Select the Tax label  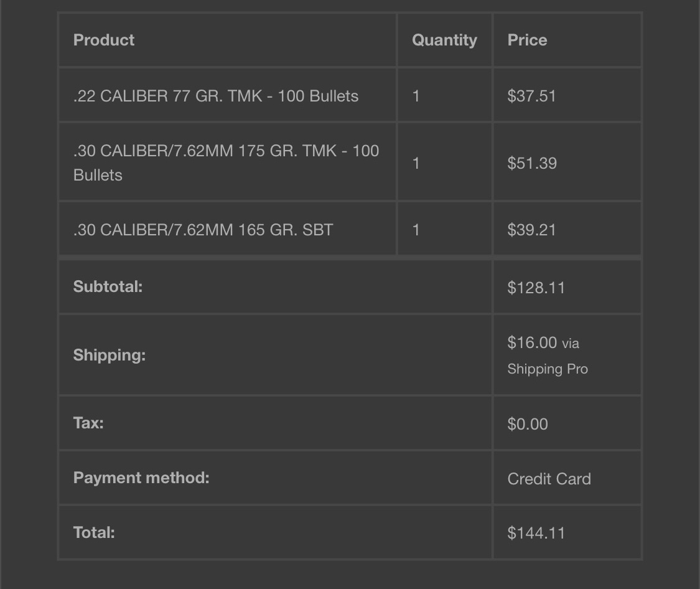pyautogui.click(x=88, y=423)
